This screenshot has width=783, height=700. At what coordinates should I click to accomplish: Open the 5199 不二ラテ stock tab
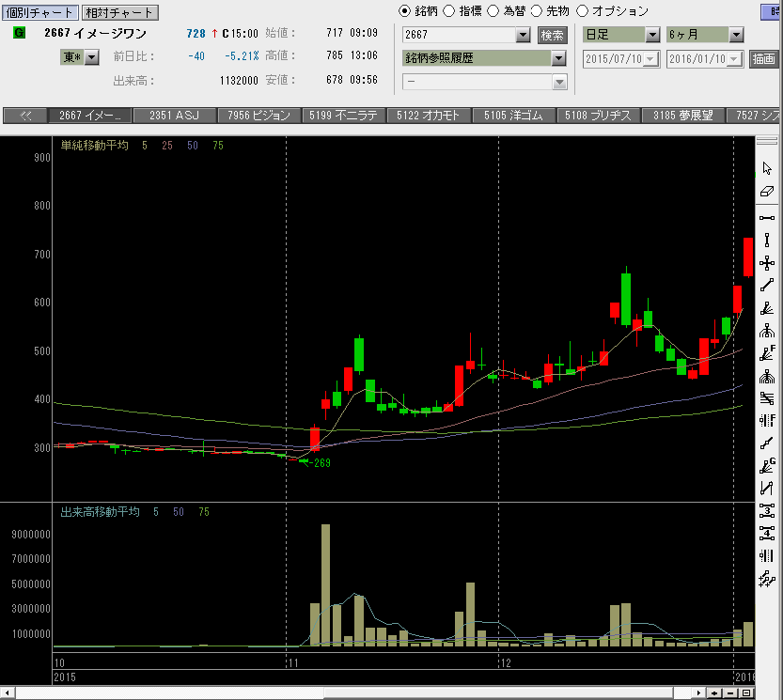click(x=344, y=116)
